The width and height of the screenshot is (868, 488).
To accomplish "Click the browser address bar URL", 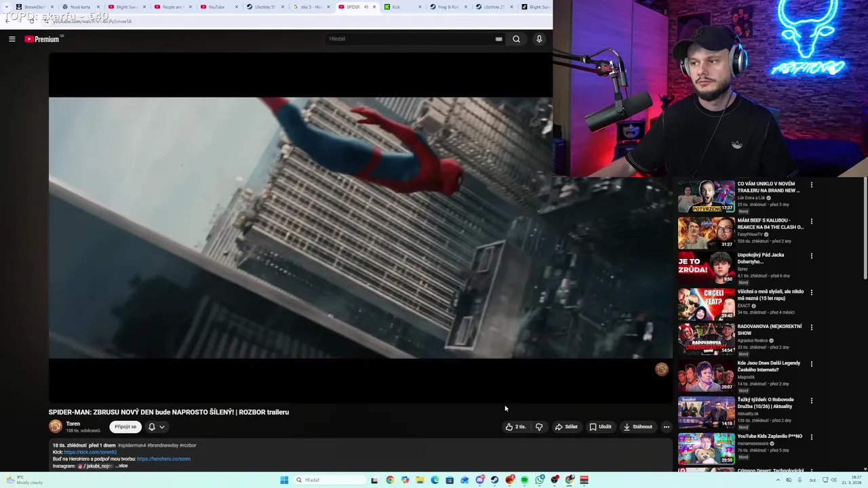I will click(x=92, y=21).
